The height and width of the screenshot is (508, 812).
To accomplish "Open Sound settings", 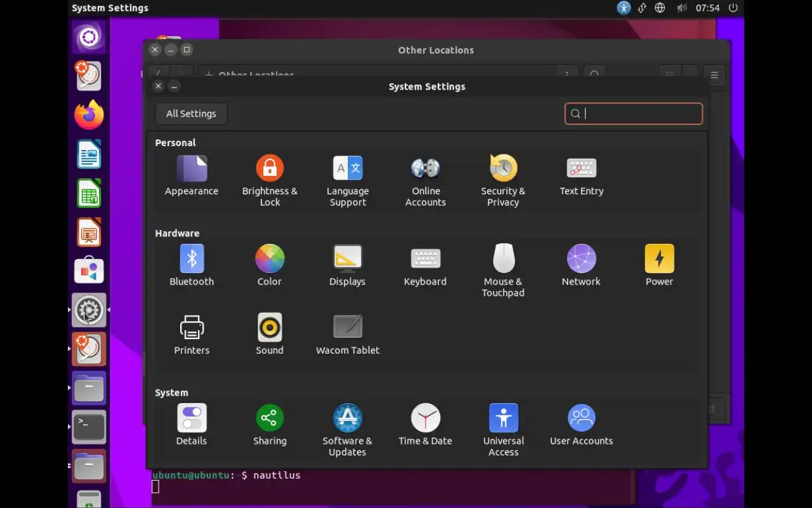I will point(270,335).
